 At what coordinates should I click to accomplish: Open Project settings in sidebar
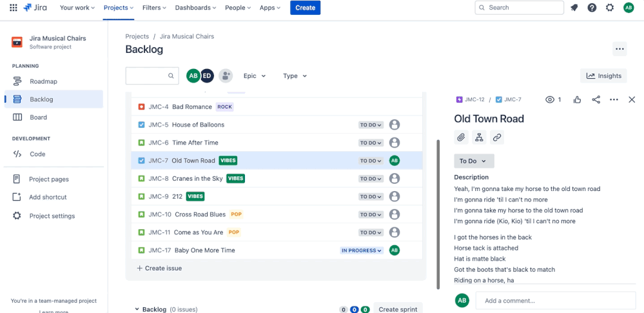[x=54, y=216]
